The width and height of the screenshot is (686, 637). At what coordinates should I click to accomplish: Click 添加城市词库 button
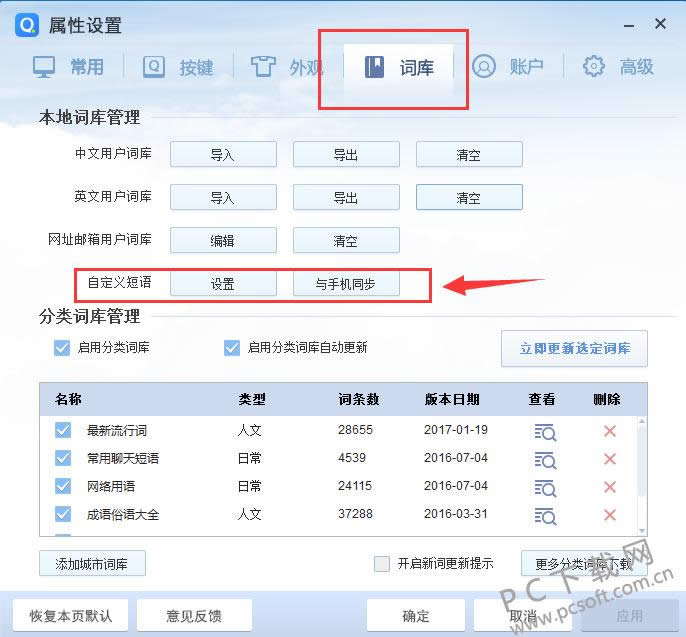coord(92,563)
